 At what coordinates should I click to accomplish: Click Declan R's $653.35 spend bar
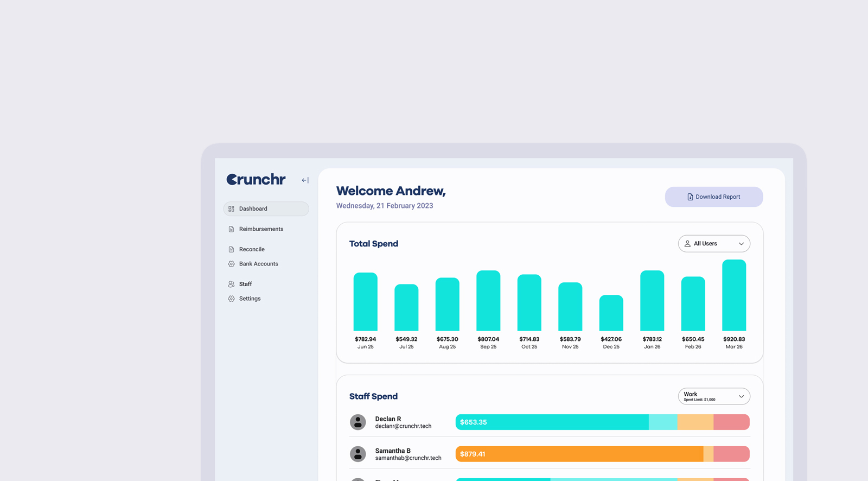552,422
